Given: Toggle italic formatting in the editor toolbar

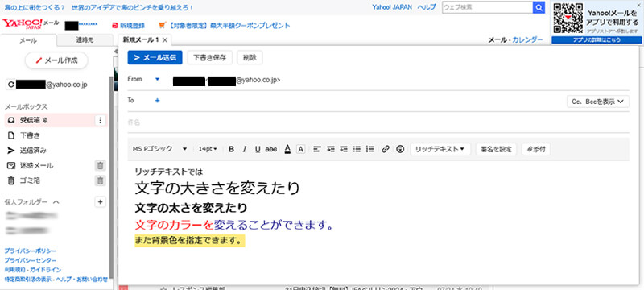Looking at the screenshot, I should (x=245, y=149).
